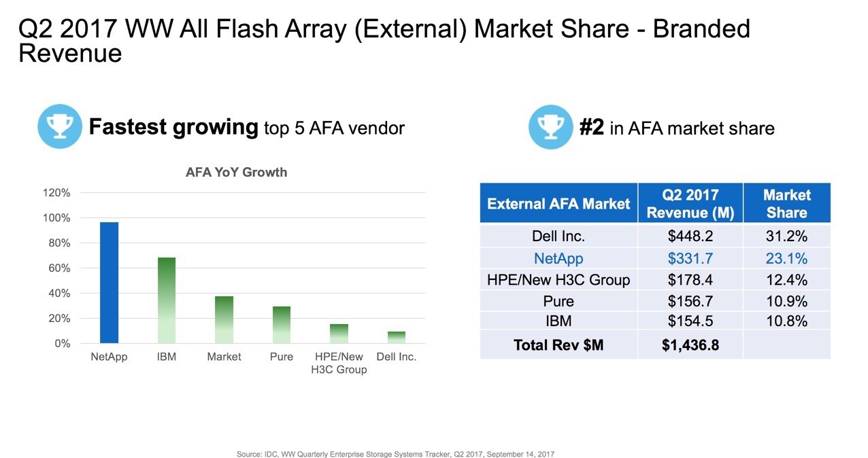868x458 pixels.
Task: Click the '0%' y-axis label
Action: click(63, 344)
